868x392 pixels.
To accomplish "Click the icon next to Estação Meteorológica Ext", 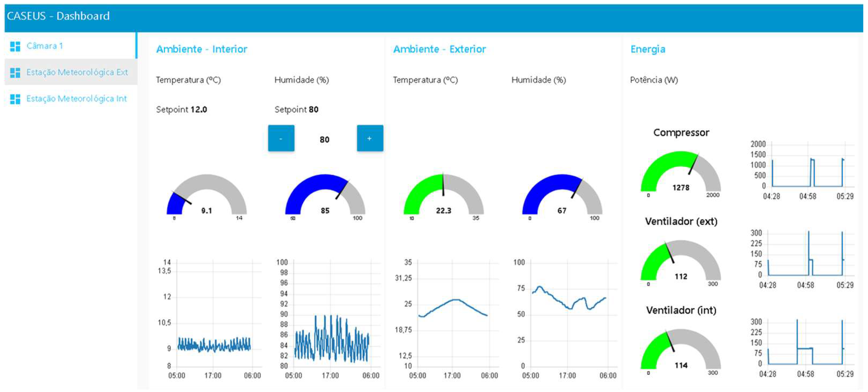I will (x=15, y=73).
